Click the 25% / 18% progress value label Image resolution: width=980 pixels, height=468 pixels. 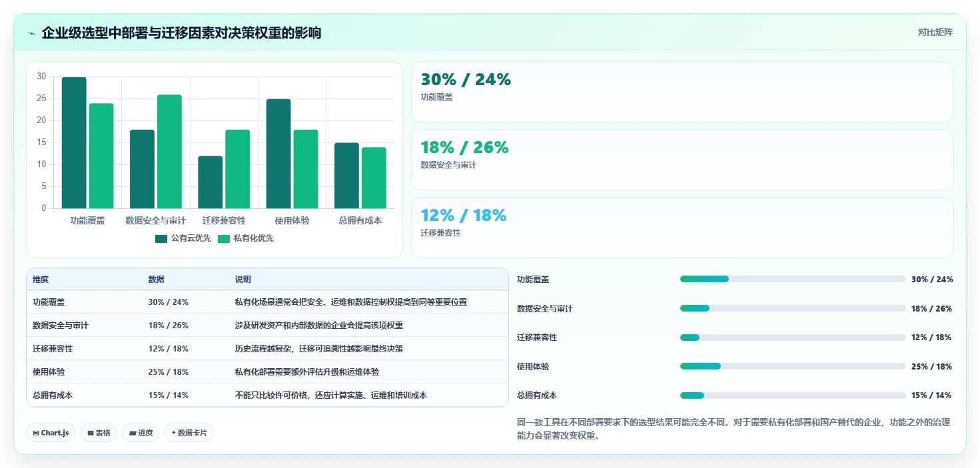click(x=931, y=367)
